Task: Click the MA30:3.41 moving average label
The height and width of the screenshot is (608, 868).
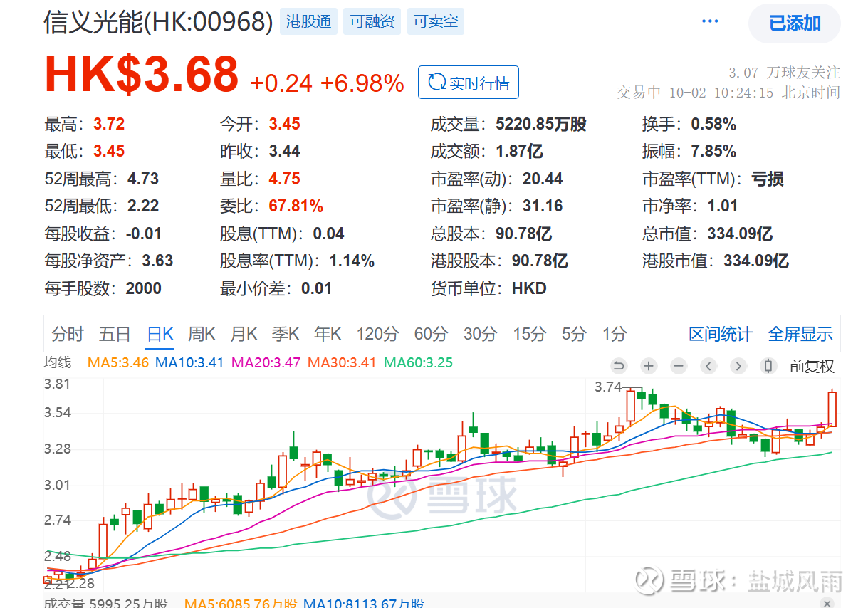Action: pyautogui.click(x=342, y=362)
